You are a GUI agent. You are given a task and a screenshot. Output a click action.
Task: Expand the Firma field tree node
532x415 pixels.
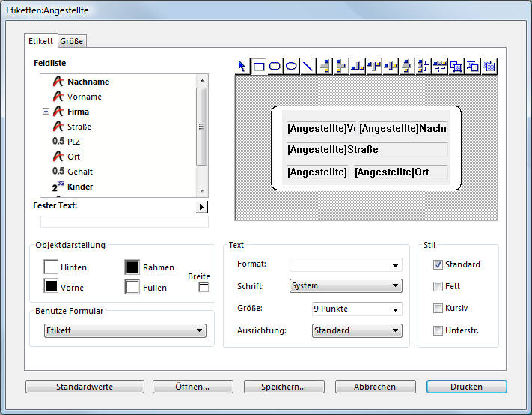click(46, 112)
